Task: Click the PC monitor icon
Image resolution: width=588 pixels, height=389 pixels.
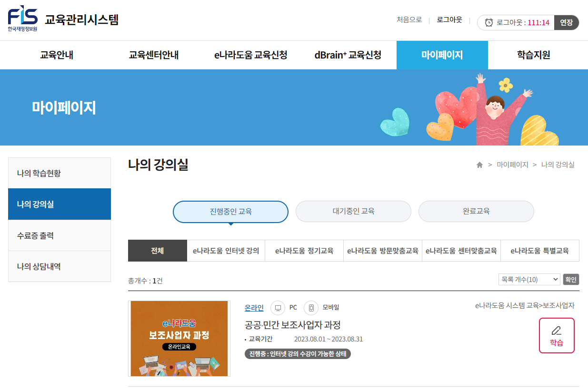Action: point(278,308)
